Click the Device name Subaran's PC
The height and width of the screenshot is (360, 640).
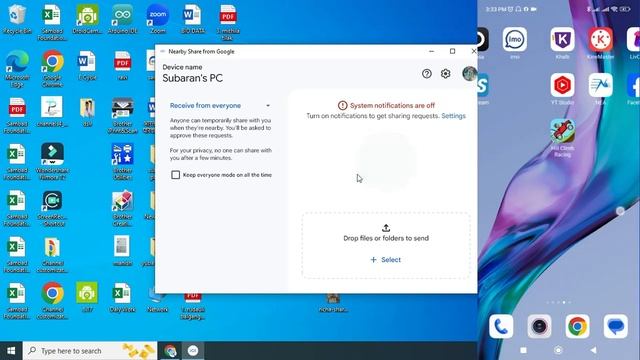click(193, 78)
